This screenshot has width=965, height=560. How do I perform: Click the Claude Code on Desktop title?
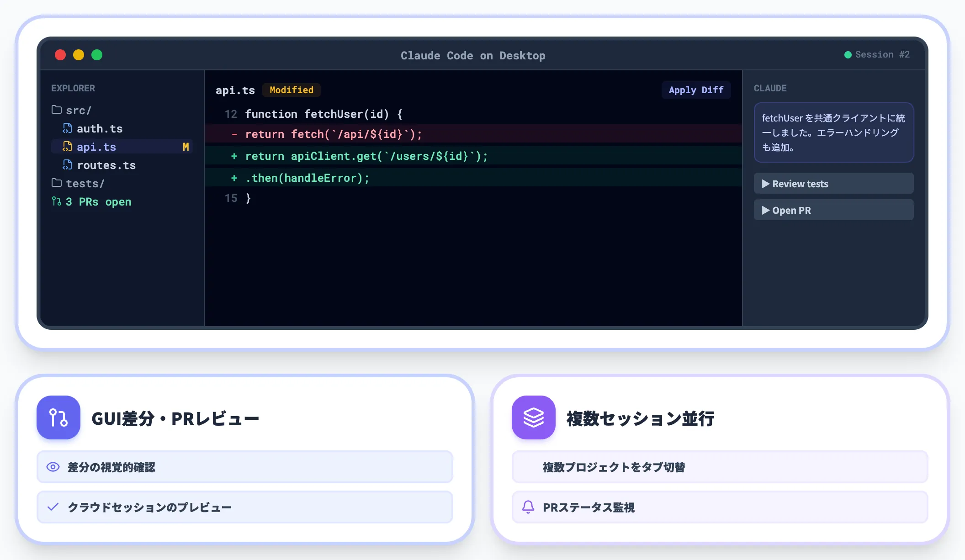click(473, 55)
